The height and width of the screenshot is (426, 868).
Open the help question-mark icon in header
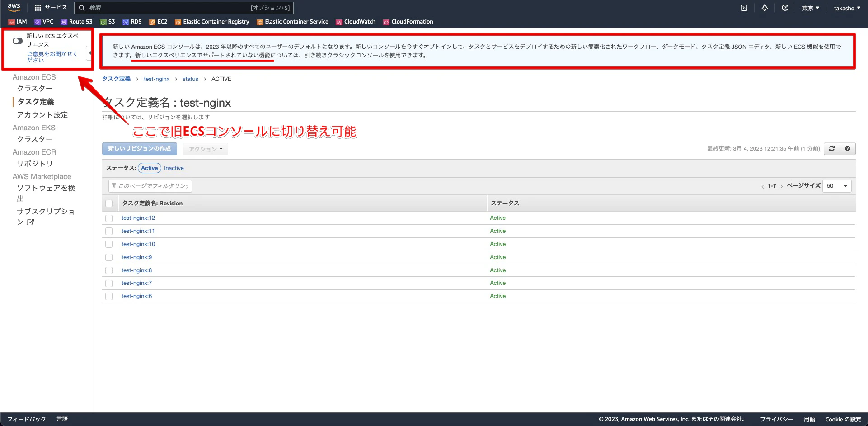785,8
